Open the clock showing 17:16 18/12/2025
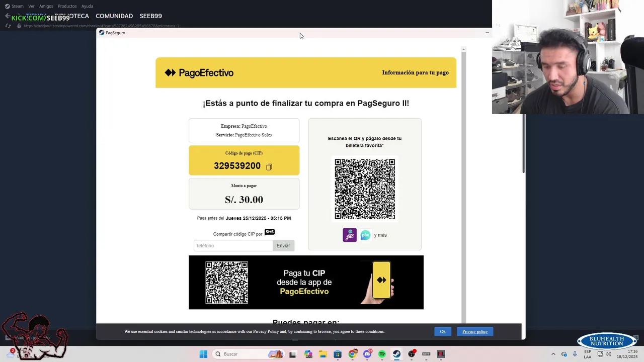Screen dimensions: 644x362 [628, 354]
